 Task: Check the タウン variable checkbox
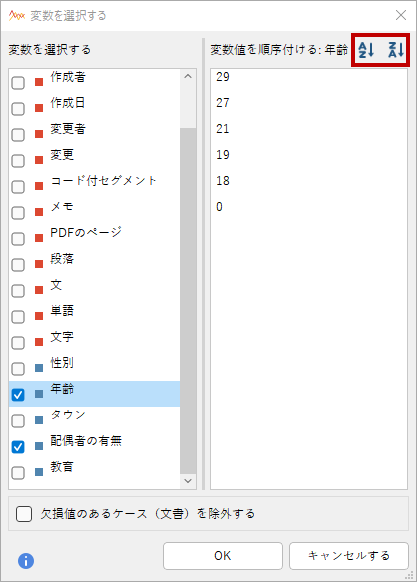[18, 421]
